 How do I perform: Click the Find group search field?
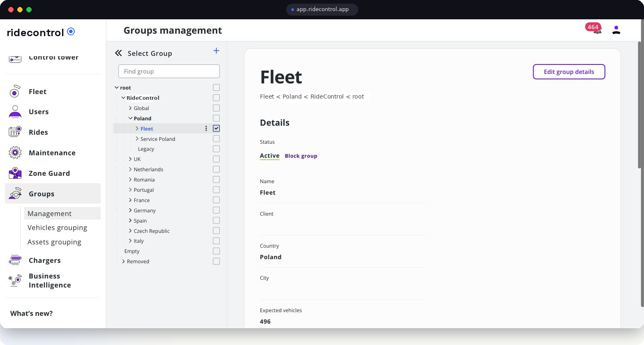(169, 71)
